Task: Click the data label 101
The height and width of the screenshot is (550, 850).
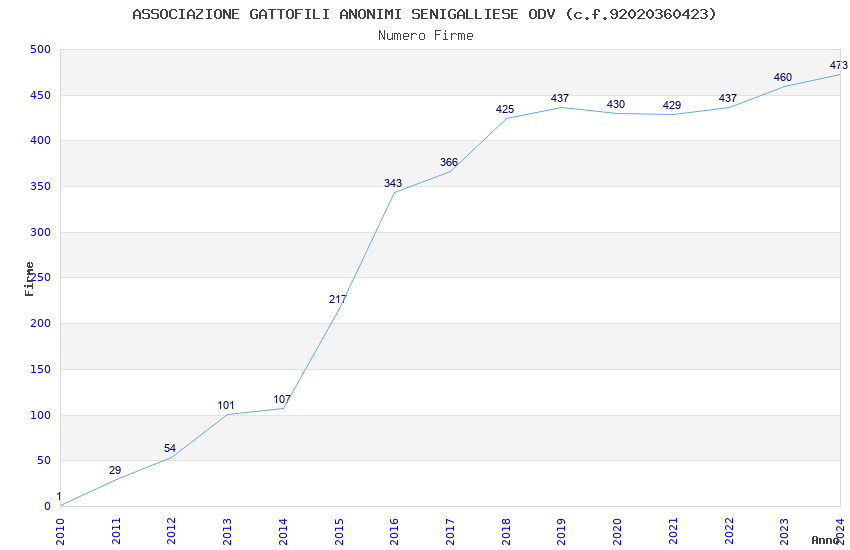Action: point(226,405)
